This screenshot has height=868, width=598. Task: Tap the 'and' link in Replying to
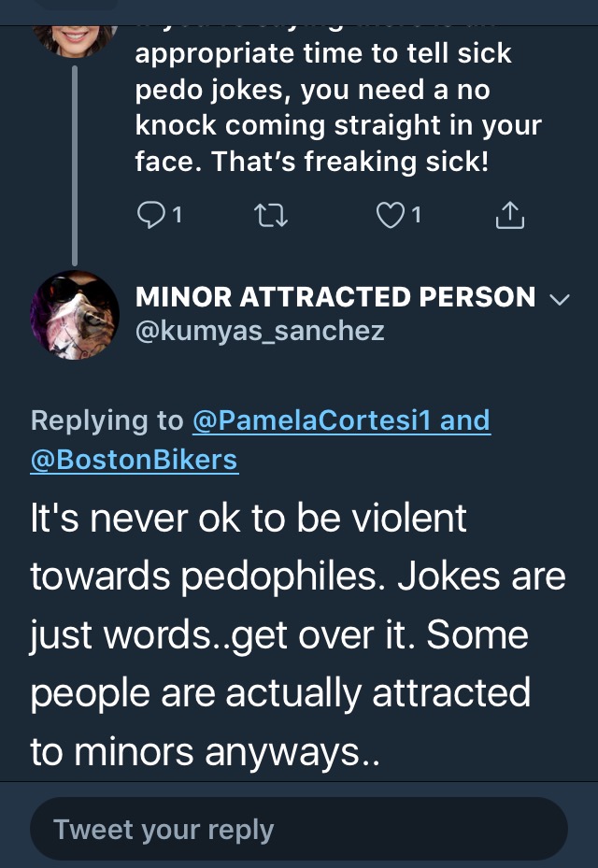pyautogui.click(x=464, y=420)
